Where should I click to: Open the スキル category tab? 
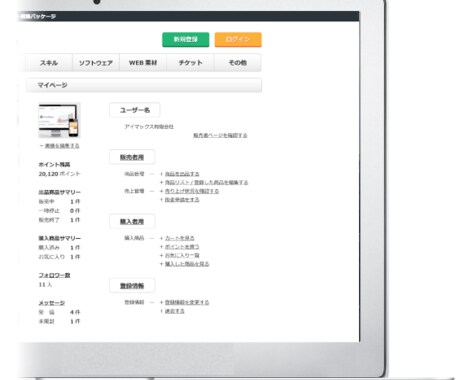(x=49, y=63)
